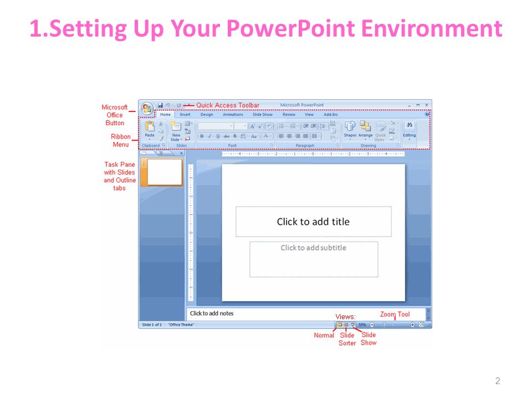Image resolution: width=532 pixels, height=399 pixels.
Task: Click the Help icon at ribbon right
Action: tap(427, 114)
